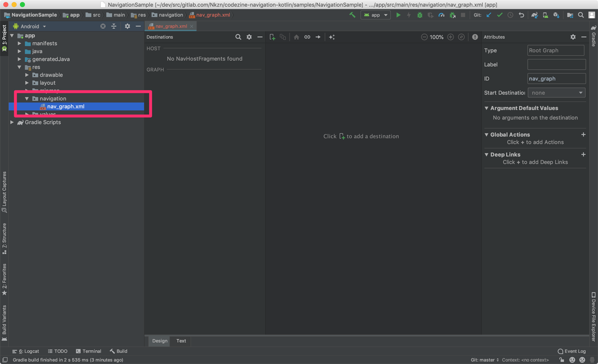The width and height of the screenshot is (598, 364).
Task: Select the nav_graph.xml editor tab
Action: (x=171, y=26)
